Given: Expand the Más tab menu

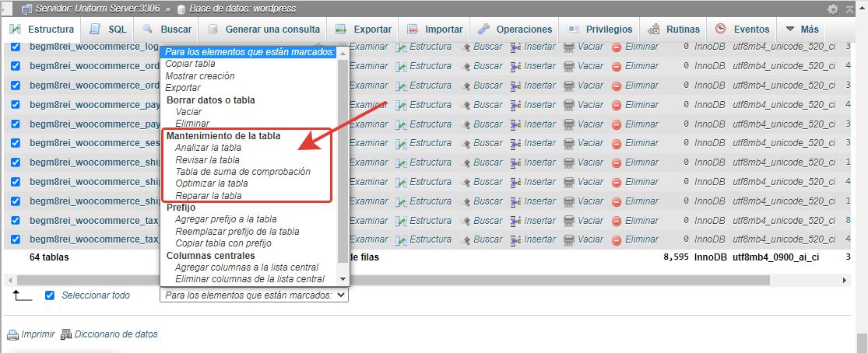Looking at the screenshot, I should click(800, 30).
